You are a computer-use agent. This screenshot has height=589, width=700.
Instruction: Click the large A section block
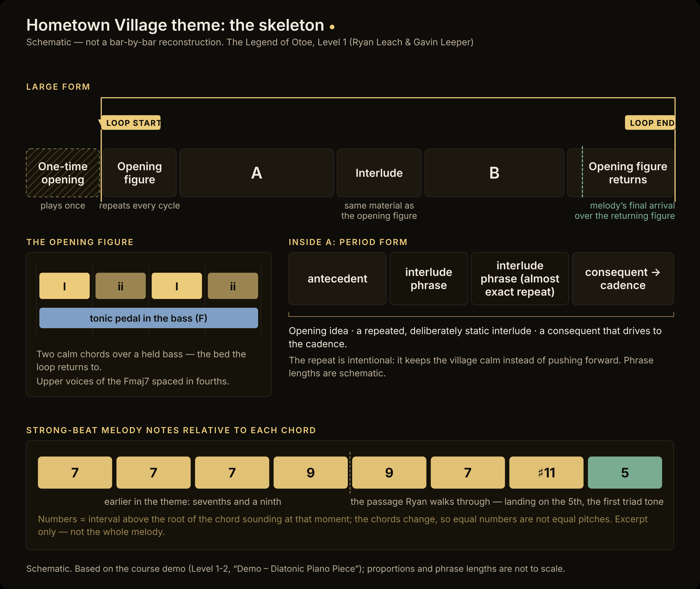(256, 173)
